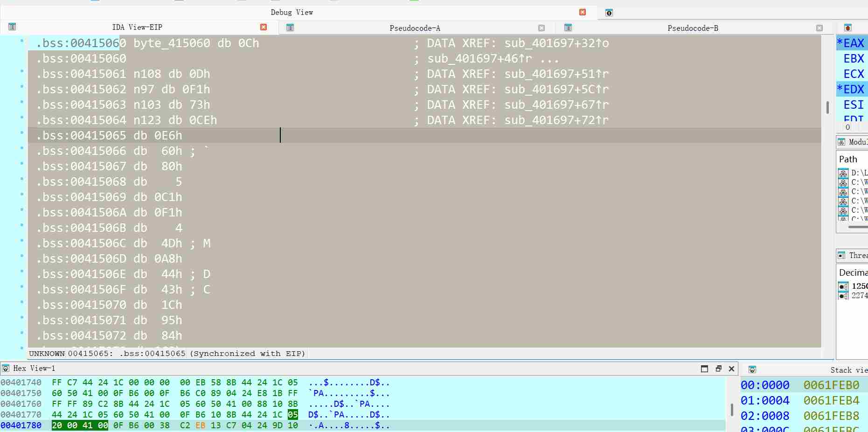Toggle breakpoint dot at address 00415065
The height and width of the screenshot is (432, 868).
pyautogui.click(x=21, y=133)
